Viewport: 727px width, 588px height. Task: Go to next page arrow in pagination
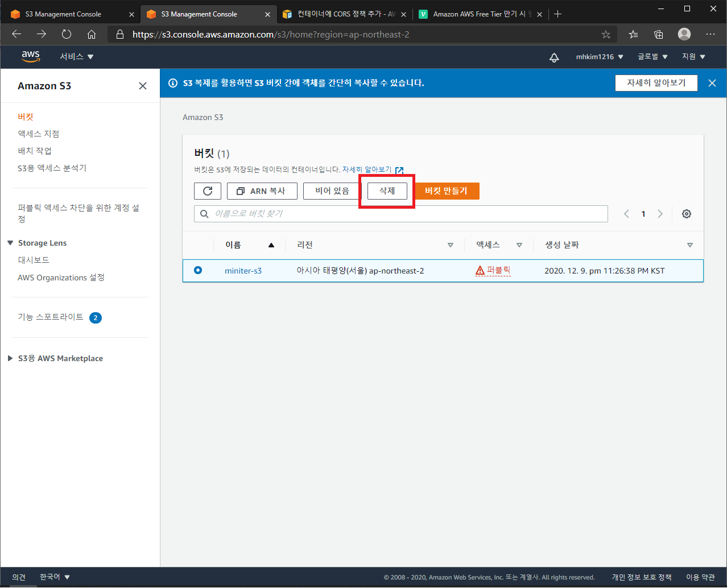pos(660,214)
